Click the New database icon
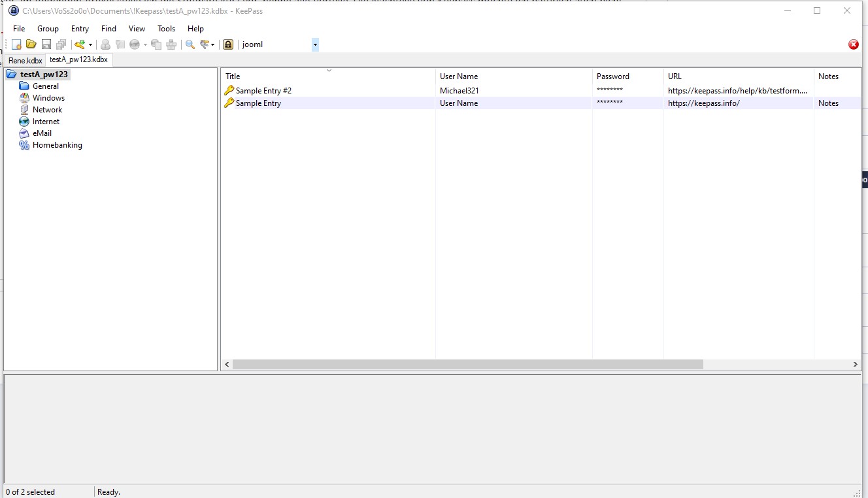 click(x=16, y=44)
